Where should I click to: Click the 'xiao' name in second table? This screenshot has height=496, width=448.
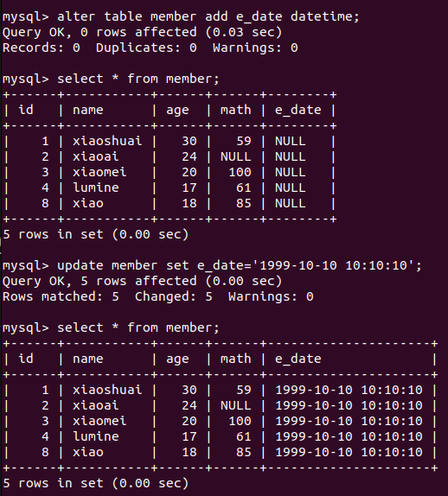point(87,452)
